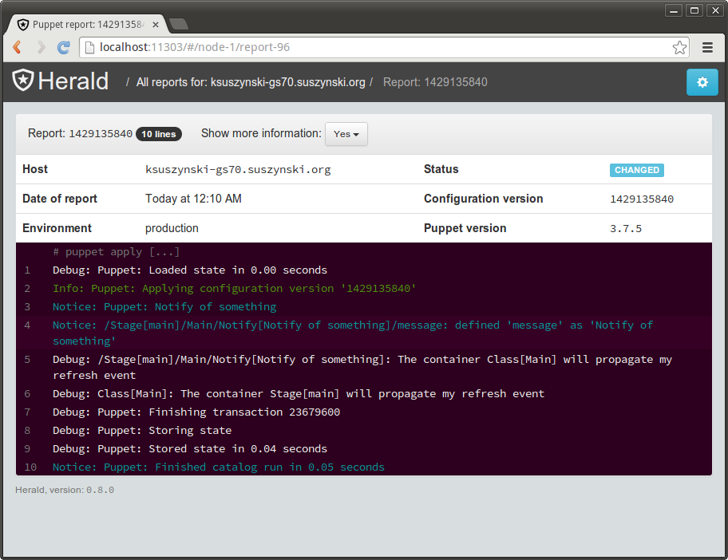
Task: Close the Puppet report tab
Action: pyautogui.click(x=156, y=25)
